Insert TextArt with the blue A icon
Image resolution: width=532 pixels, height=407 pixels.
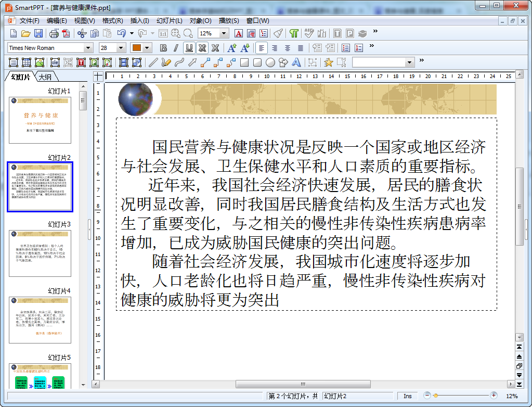(x=296, y=62)
